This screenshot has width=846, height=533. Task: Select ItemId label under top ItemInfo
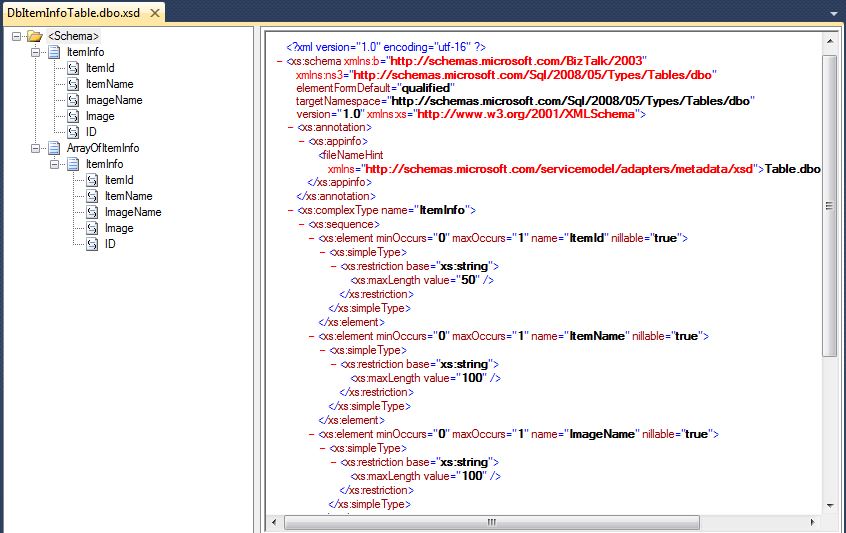[x=100, y=68]
